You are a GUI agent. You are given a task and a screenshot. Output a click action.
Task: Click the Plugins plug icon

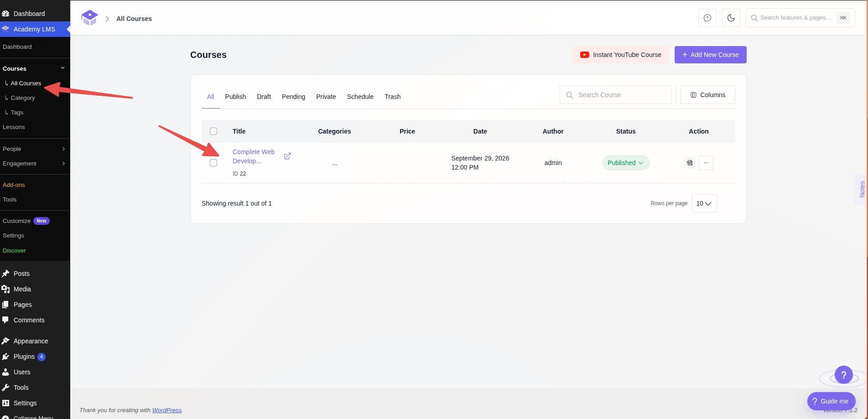tap(5, 357)
